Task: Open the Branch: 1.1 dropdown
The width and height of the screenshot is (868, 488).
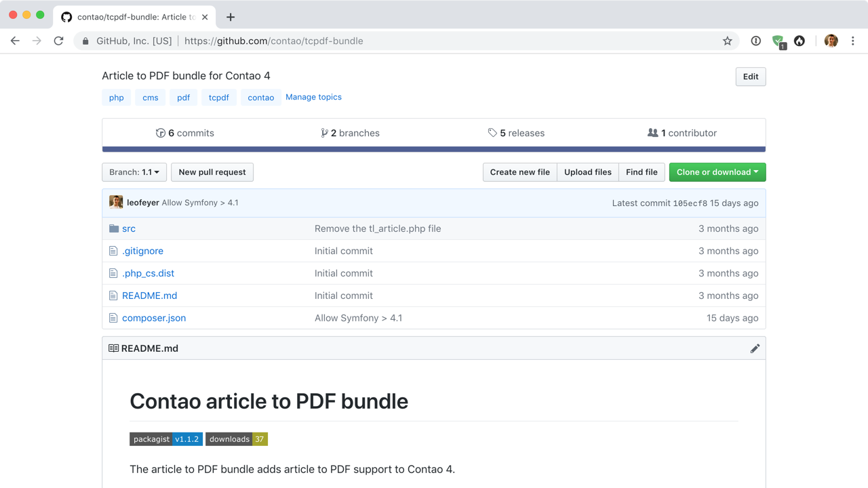Action: click(x=134, y=172)
